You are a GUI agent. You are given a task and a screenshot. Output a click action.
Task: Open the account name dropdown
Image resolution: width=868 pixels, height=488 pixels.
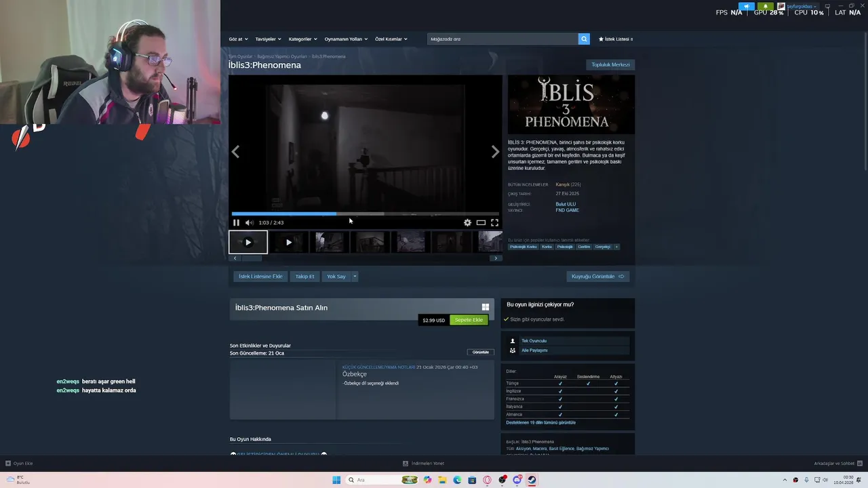coord(801,6)
